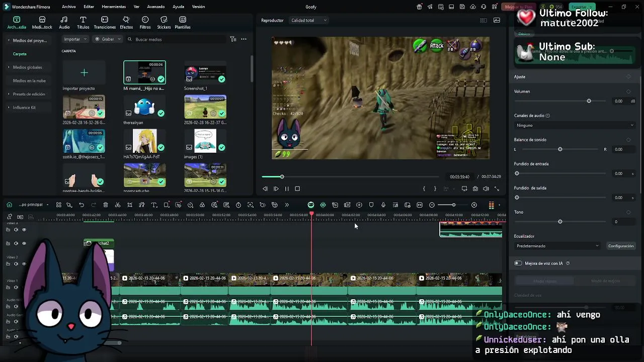
Task: Toggle the green auto ripple button
Action: [x=311, y=205]
